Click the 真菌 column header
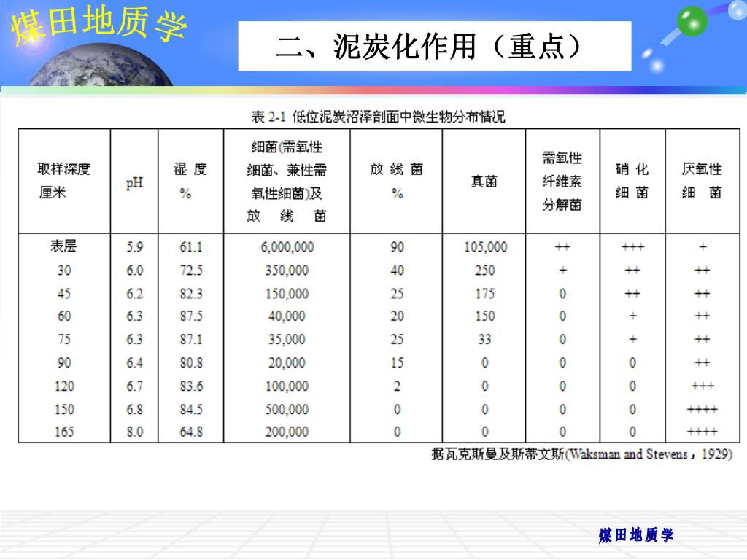747x560 pixels. (x=484, y=182)
